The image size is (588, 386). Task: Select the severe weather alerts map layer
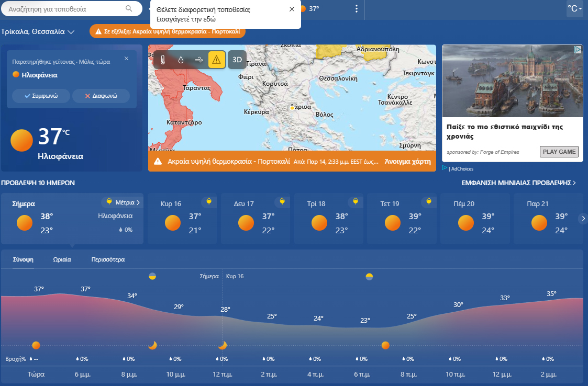[x=217, y=60]
